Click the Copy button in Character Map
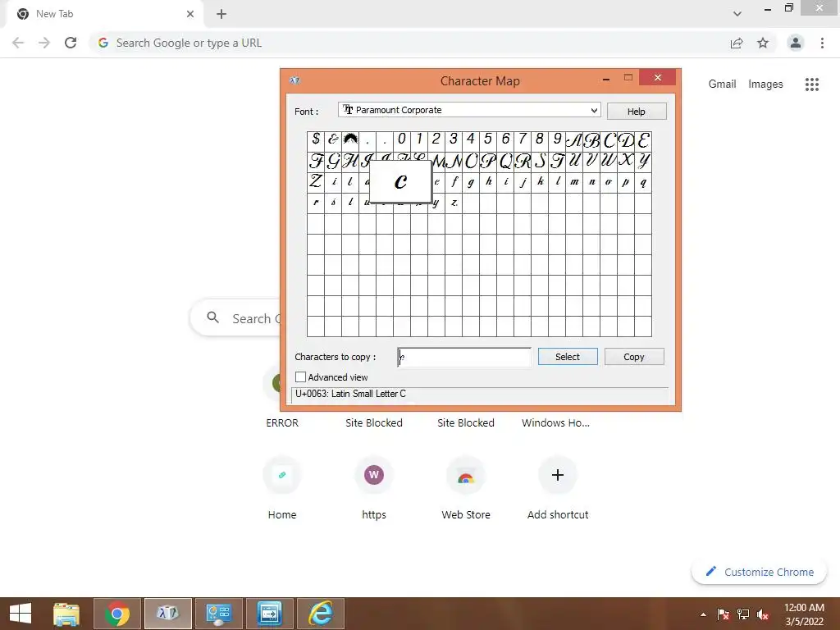The width and height of the screenshot is (840, 630). [634, 357]
